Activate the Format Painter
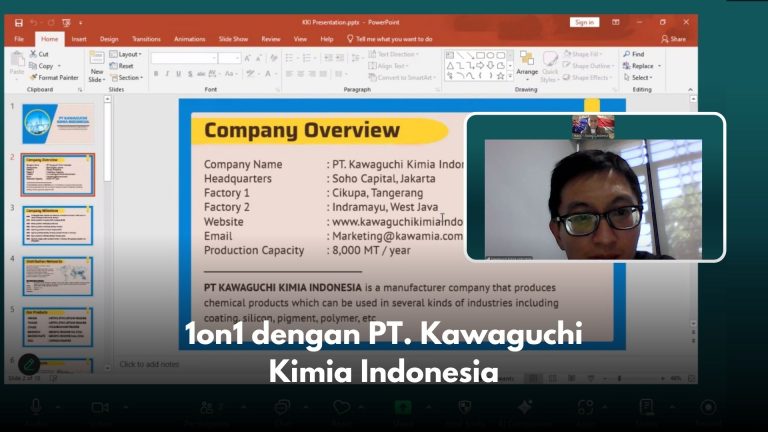Viewport: 768px width, 432px height. [x=54, y=77]
